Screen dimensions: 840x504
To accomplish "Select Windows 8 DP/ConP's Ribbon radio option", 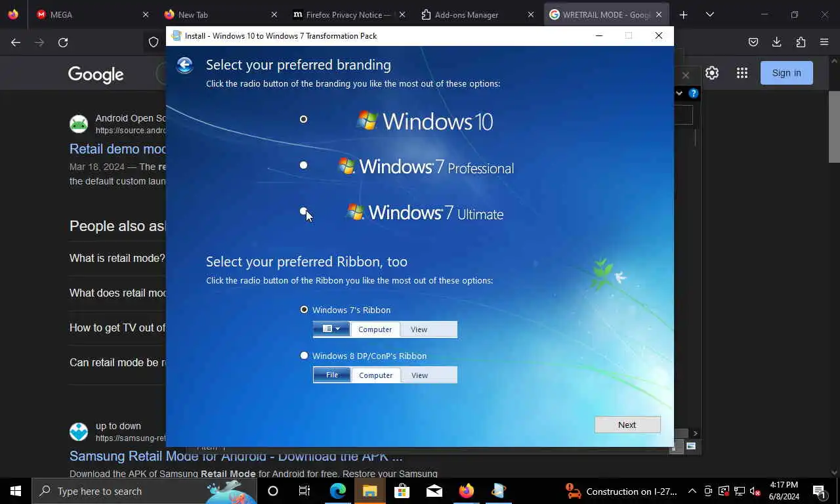I will tap(304, 355).
